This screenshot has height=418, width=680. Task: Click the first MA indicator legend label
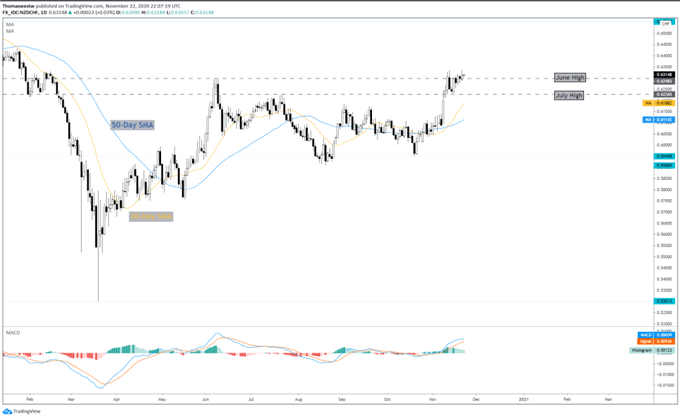pyautogui.click(x=10, y=25)
